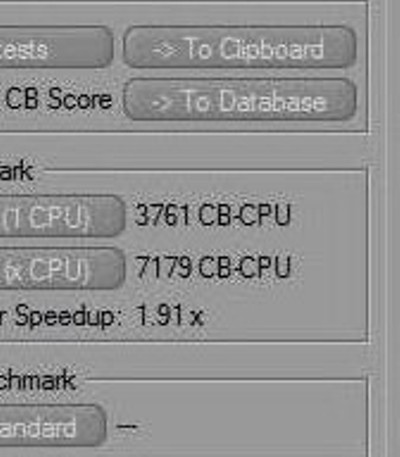Image resolution: width=400 pixels, height=457 pixels.
Task: Click the arrow icon on To Database
Action: (162, 103)
